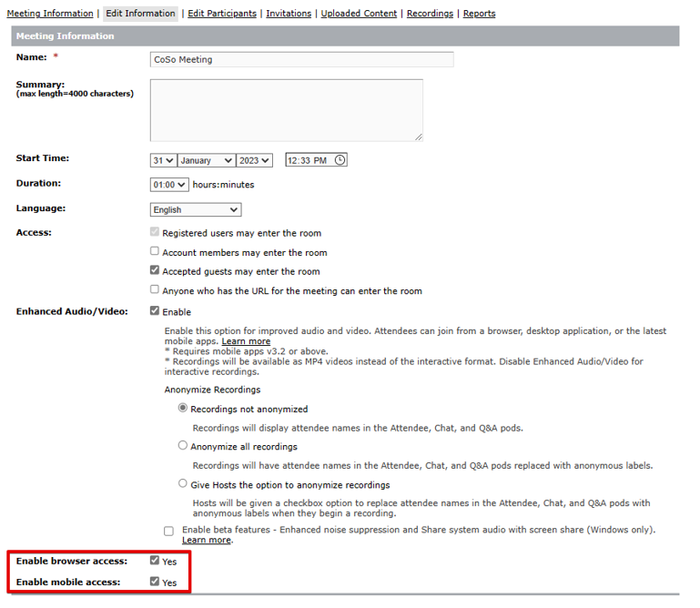
Task: Open the year dropdown showing 2023
Action: [x=255, y=160]
